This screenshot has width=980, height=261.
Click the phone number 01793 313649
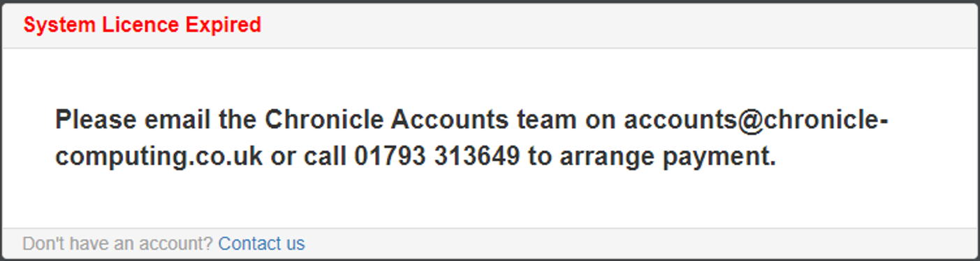[437, 157]
